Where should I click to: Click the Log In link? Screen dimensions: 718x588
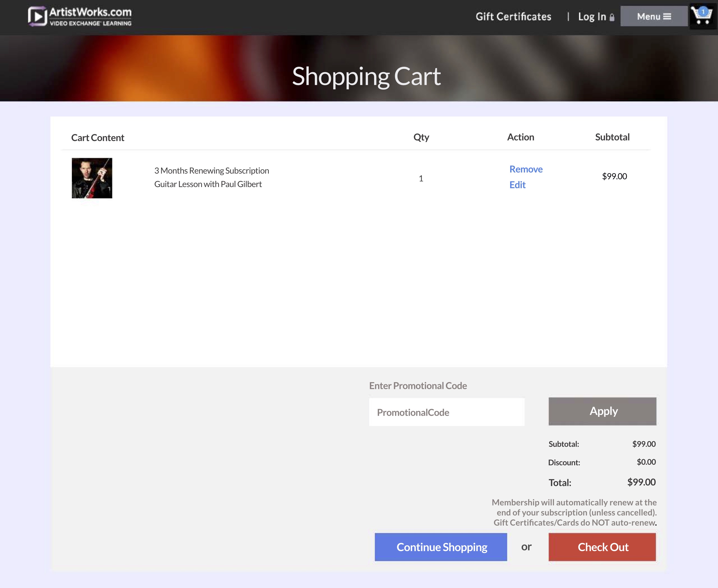[x=592, y=17]
